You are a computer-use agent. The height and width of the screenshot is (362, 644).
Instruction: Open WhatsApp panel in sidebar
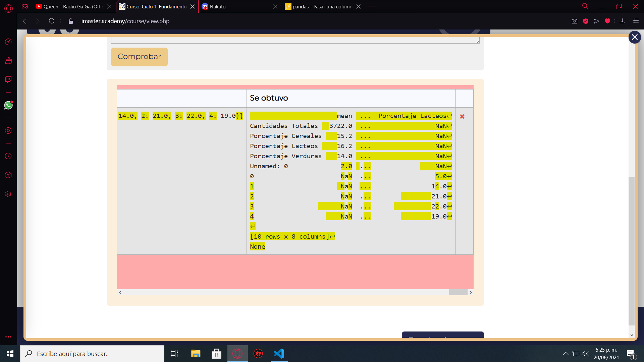[8, 105]
